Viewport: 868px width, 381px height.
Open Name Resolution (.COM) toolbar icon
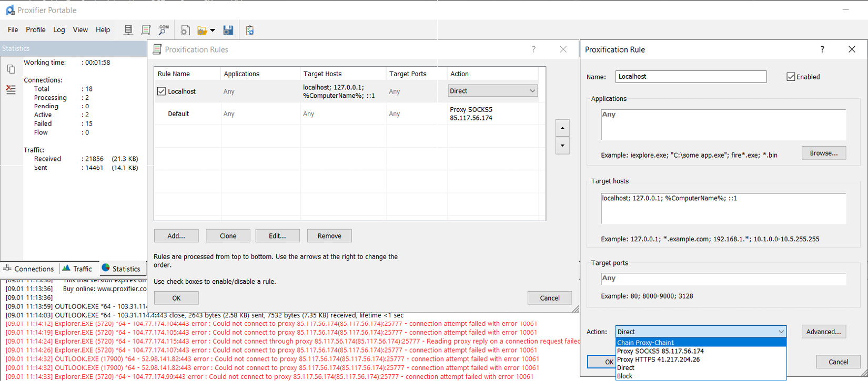click(164, 30)
